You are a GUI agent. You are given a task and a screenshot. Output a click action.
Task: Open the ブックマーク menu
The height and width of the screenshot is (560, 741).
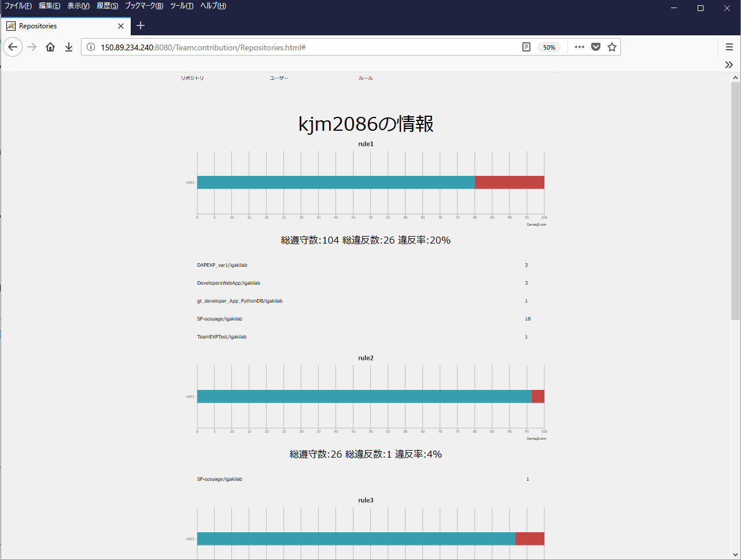click(144, 6)
